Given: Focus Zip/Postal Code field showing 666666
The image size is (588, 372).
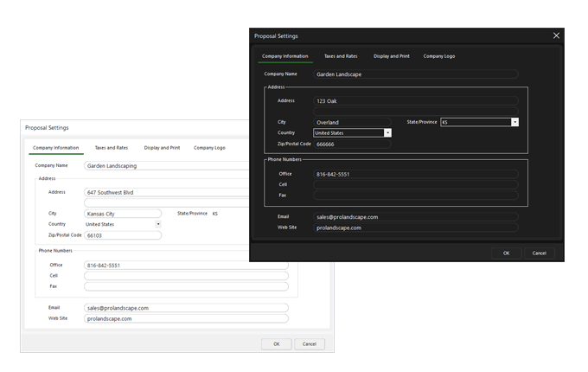Looking at the screenshot, I should [351, 144].
